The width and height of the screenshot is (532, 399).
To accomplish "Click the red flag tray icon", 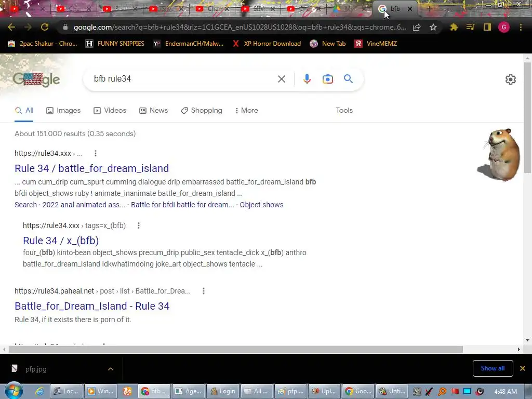I will pyautogui.click(x=455, y=392).
